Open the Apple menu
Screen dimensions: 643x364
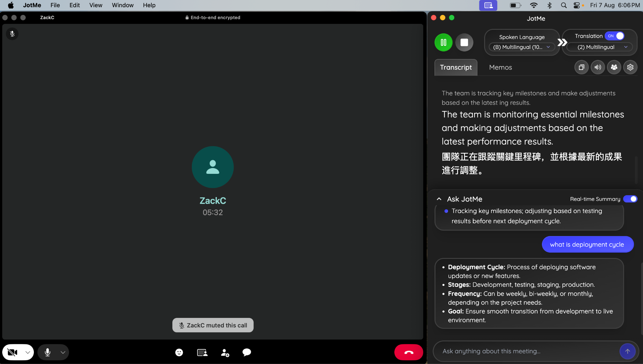pyautogui.click(x=11, y=5)
